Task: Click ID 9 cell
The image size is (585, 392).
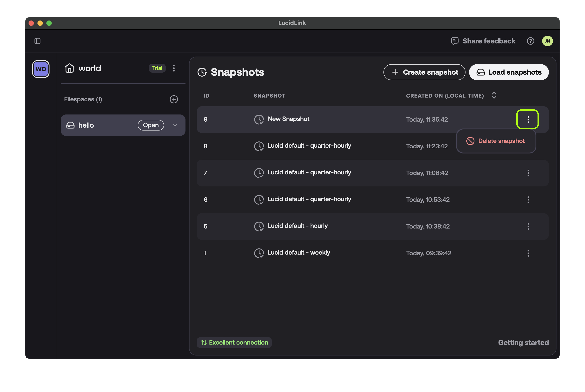Action: coord(205,120)
